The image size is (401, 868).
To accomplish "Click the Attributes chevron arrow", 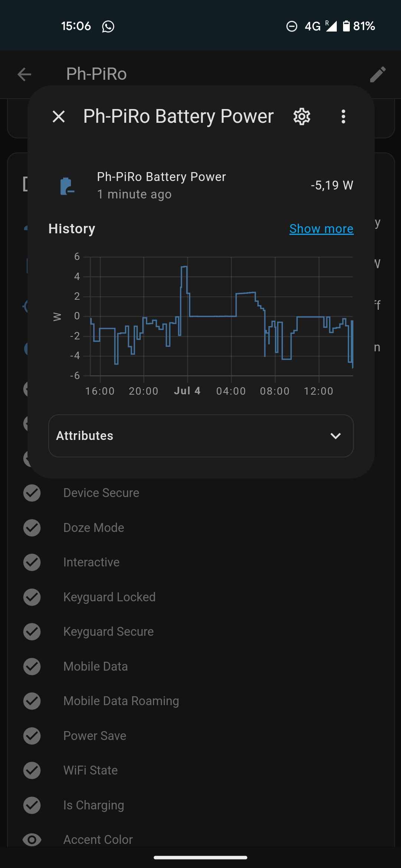I will click(336, 436).
